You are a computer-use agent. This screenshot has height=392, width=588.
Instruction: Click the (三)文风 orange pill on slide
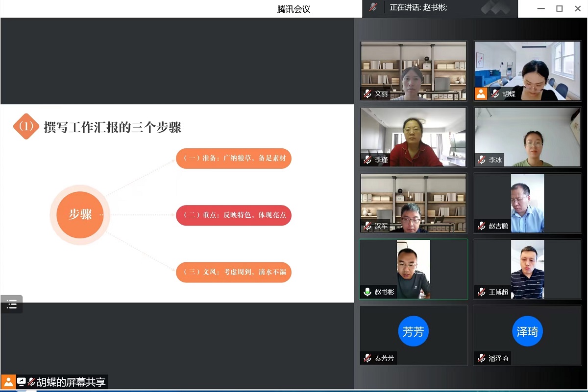(234, 272)
